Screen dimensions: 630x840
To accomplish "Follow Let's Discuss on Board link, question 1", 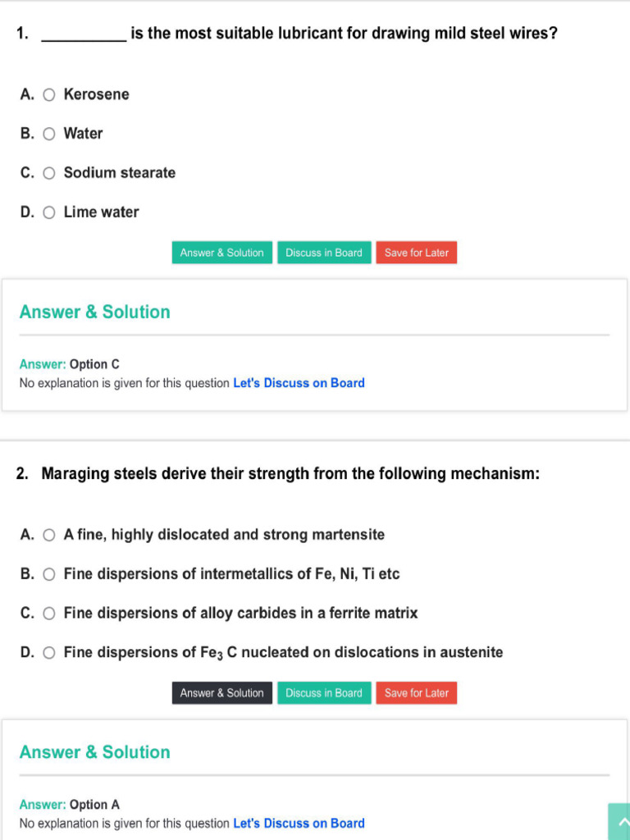I will [299, 383].
